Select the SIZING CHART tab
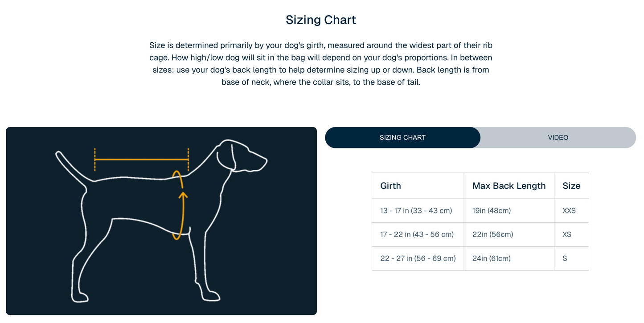Image resolution: width=644 pixels, height=323 pixels. point(402,138)
